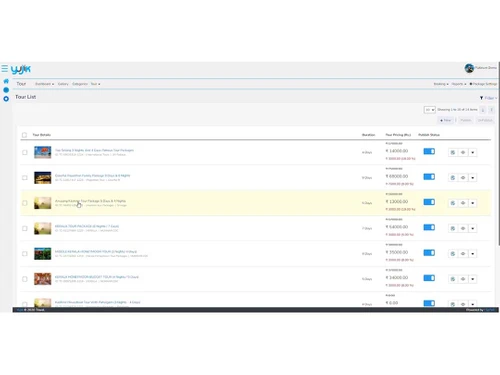Screen dimensions: 500x375
Task: Open the highlighted ₹13000.00 tour title link
Action: click(90, 201)
